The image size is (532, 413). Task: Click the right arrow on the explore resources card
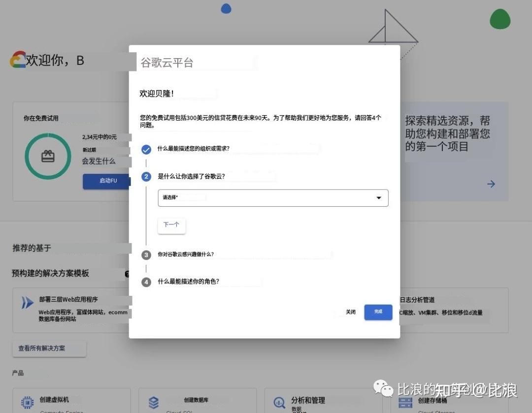coord(491,184)
